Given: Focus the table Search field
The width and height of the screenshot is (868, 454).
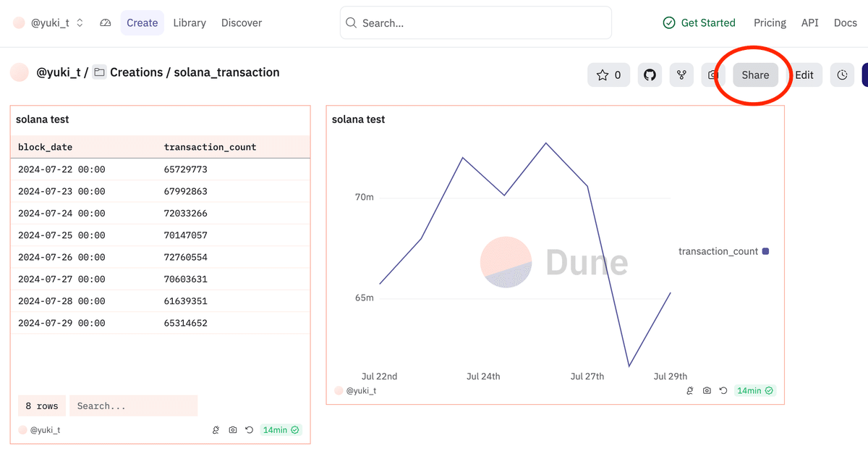Looking at the screenshot, I should (x=134, y=405).
